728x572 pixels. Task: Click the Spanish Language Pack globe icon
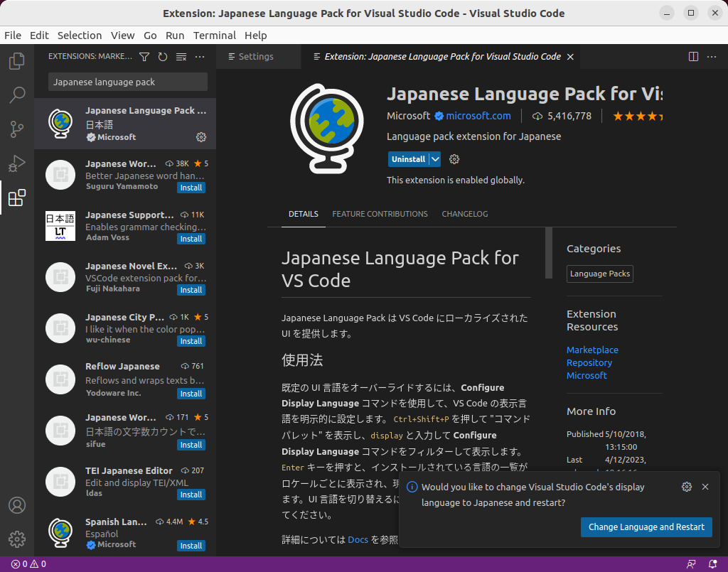[61, 533]
